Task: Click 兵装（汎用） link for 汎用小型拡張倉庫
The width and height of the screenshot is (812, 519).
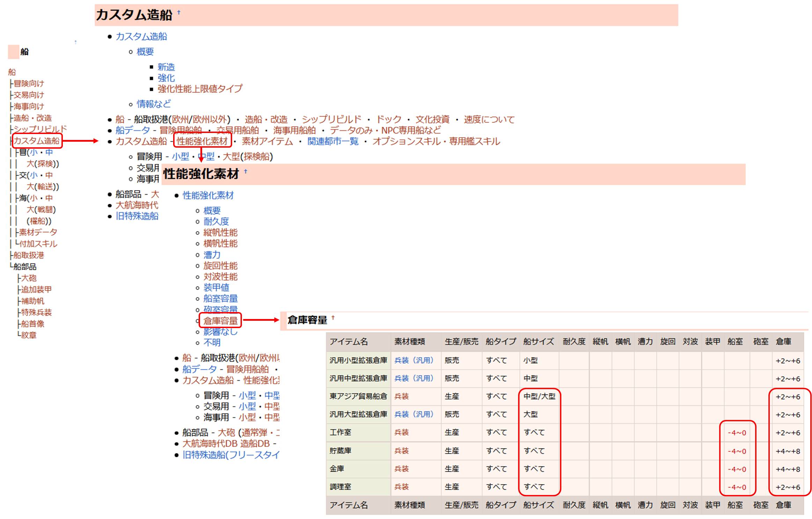Action: [x=414, y=360]
